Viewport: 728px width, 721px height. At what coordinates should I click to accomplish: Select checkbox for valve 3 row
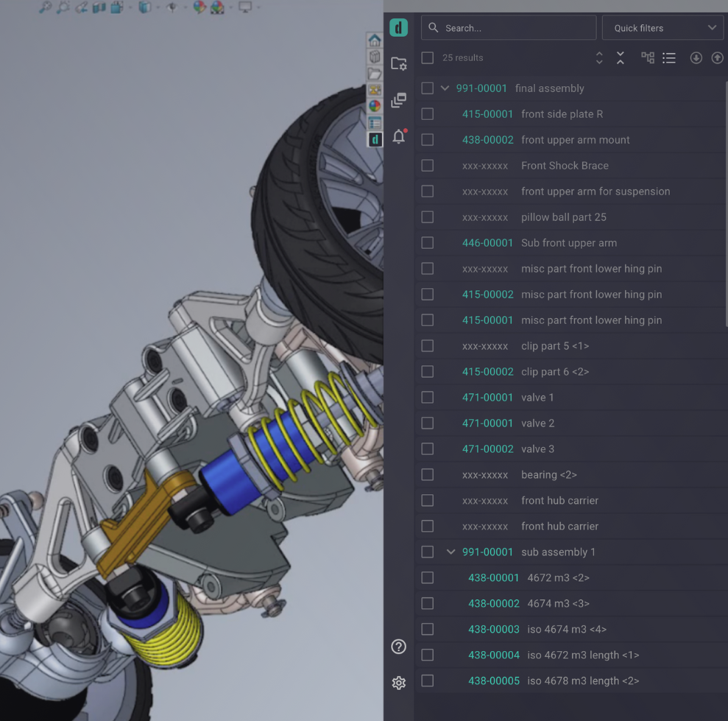[428, 449]
